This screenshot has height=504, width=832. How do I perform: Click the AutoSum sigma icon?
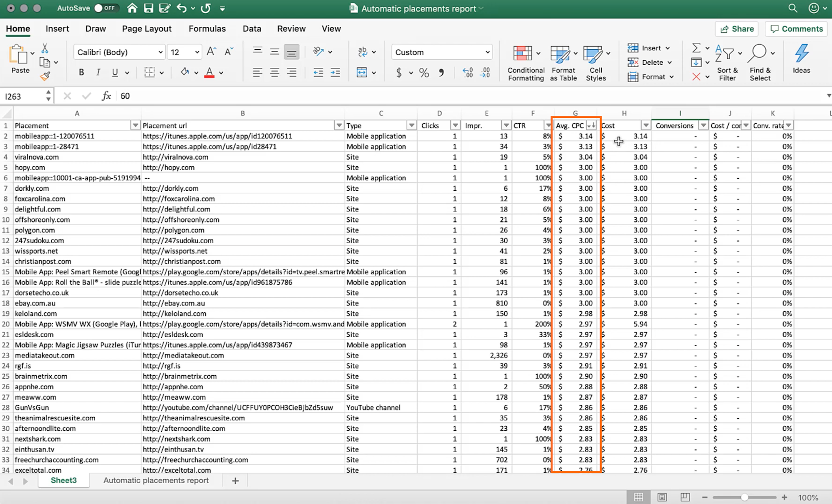pos(696,48)
